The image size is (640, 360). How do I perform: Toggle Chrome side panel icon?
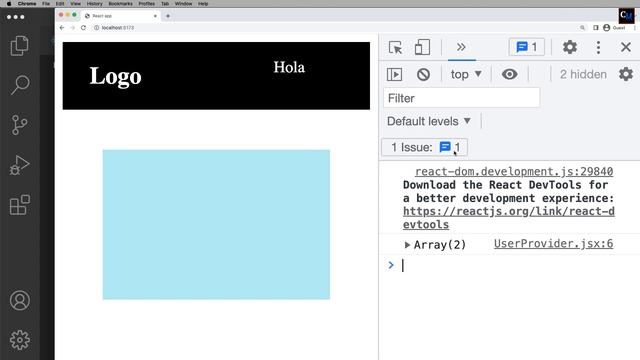point(596,28)
